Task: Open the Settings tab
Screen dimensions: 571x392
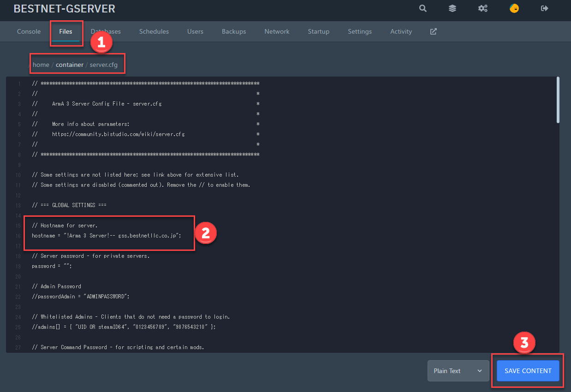Action: pyautogui.click(x=360, y=31)
